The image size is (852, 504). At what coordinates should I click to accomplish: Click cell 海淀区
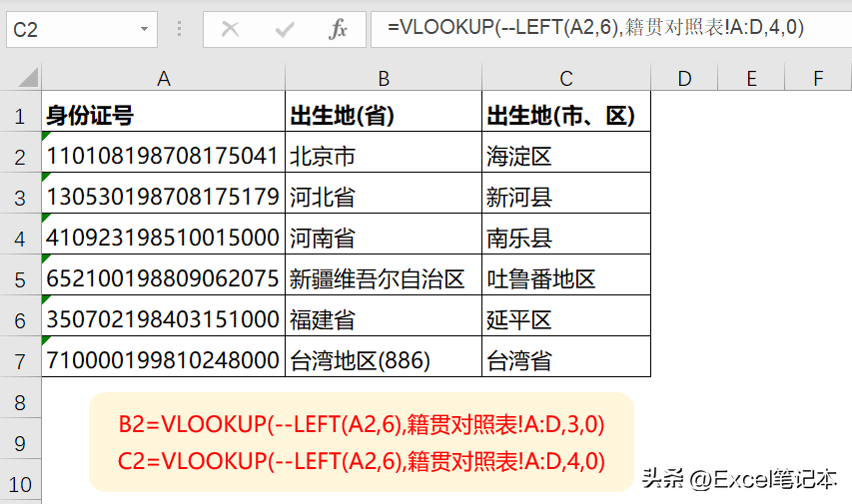click(x=566, y=152)
